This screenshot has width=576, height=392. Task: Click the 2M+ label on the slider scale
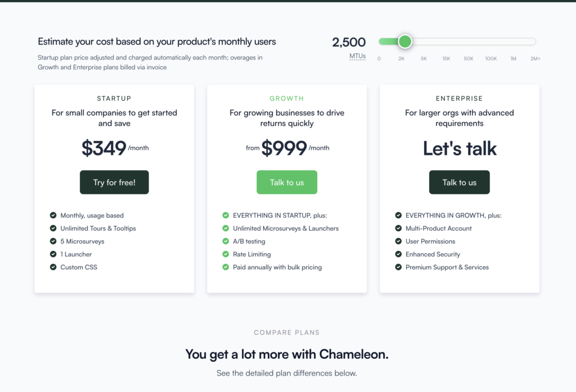click(x=535, y=58)
